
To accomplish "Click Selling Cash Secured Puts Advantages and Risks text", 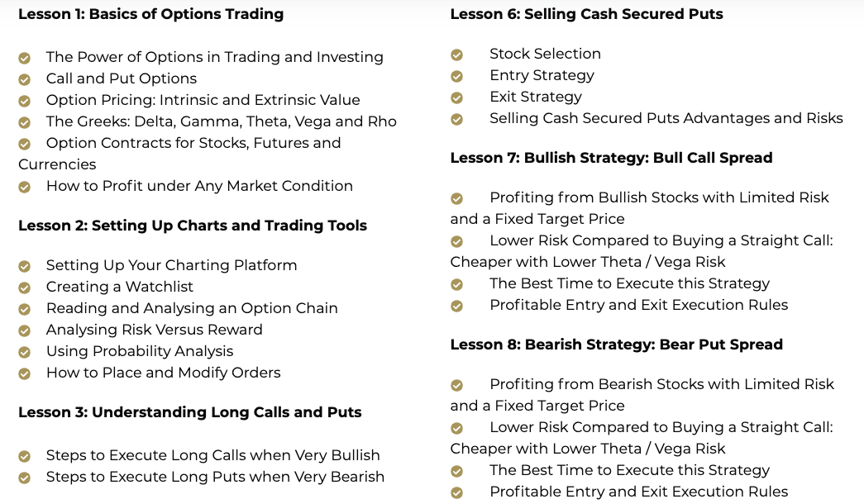I will pos(666,118).
